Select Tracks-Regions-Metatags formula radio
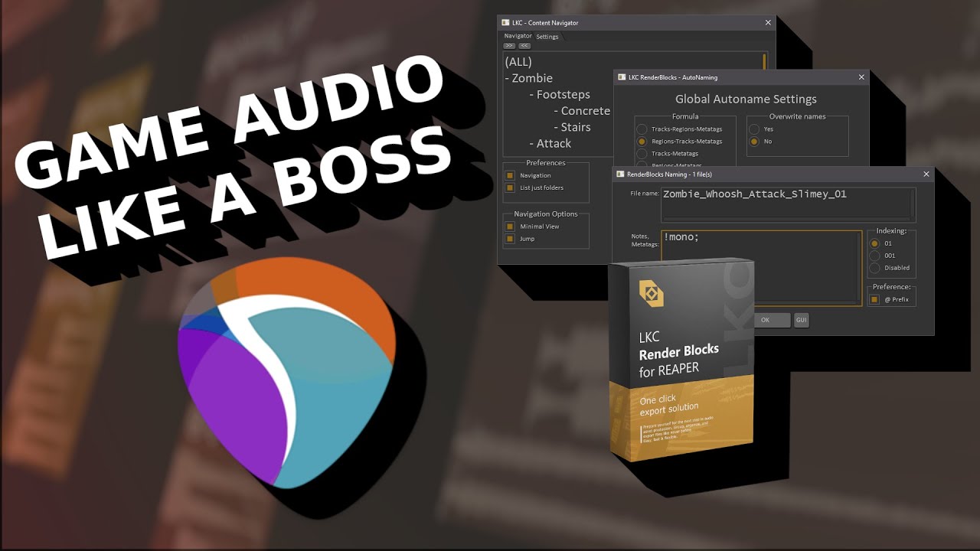Viewport: 980px width, 551px height. pos(642,129)
